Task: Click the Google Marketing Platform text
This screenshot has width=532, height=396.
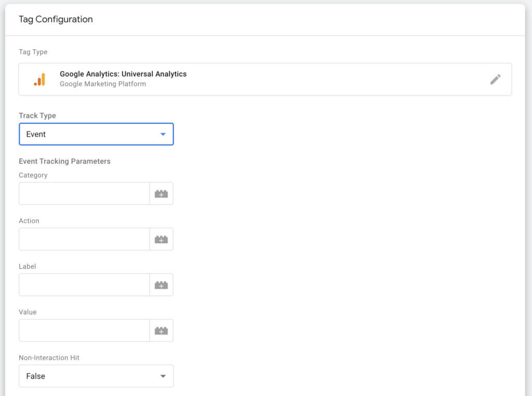Action: click(x=102, y=84)
